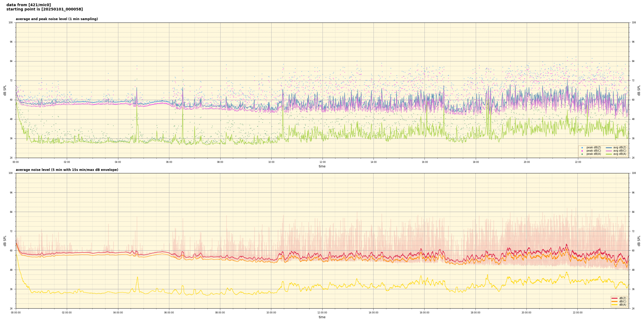The image size is (644, 322).
Task: Click the 'average and peak noise level' chart title
Action: (57, 19)
